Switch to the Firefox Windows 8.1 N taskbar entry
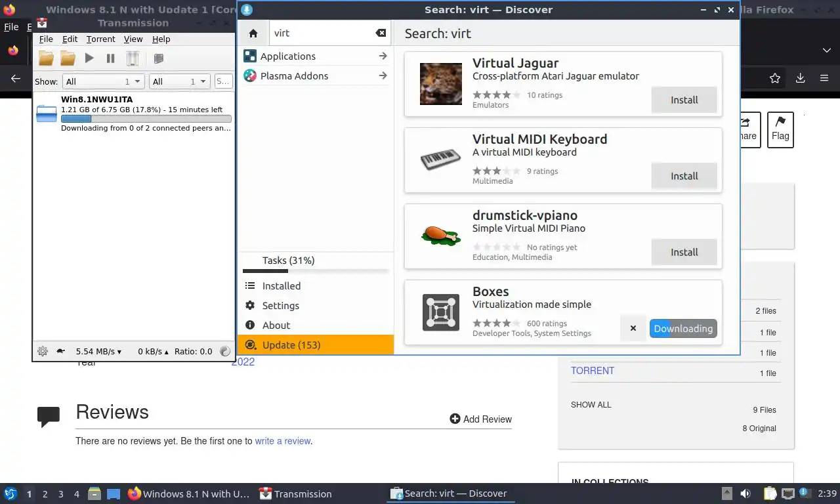Screen dimensions: 840x504 [189, 493]
